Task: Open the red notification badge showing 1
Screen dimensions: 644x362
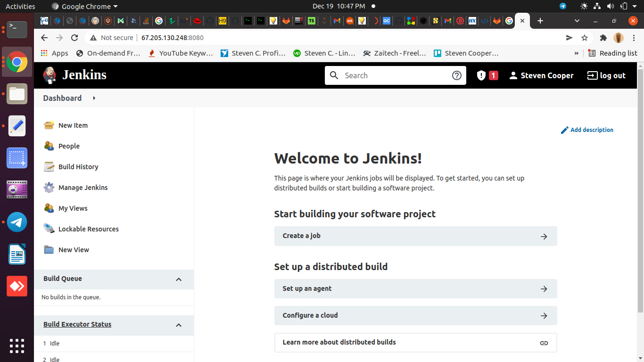Action: 493,75
